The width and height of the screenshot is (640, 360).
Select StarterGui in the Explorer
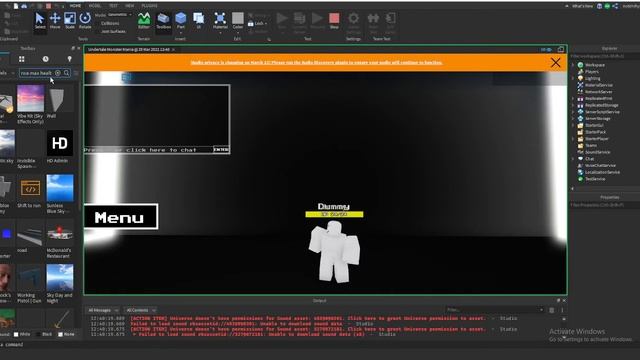pyautogui.click(x=594, y=125)
